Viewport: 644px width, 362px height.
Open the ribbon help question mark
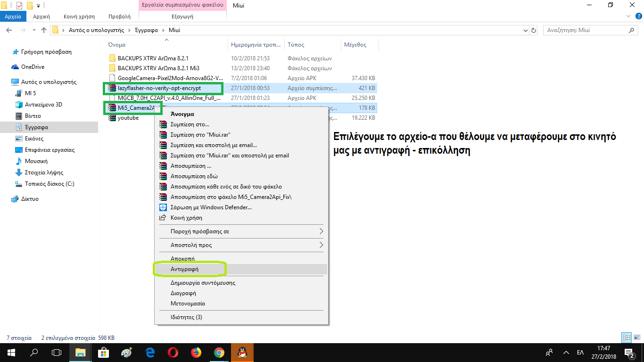pyautogui.click(x=638, y=16)
